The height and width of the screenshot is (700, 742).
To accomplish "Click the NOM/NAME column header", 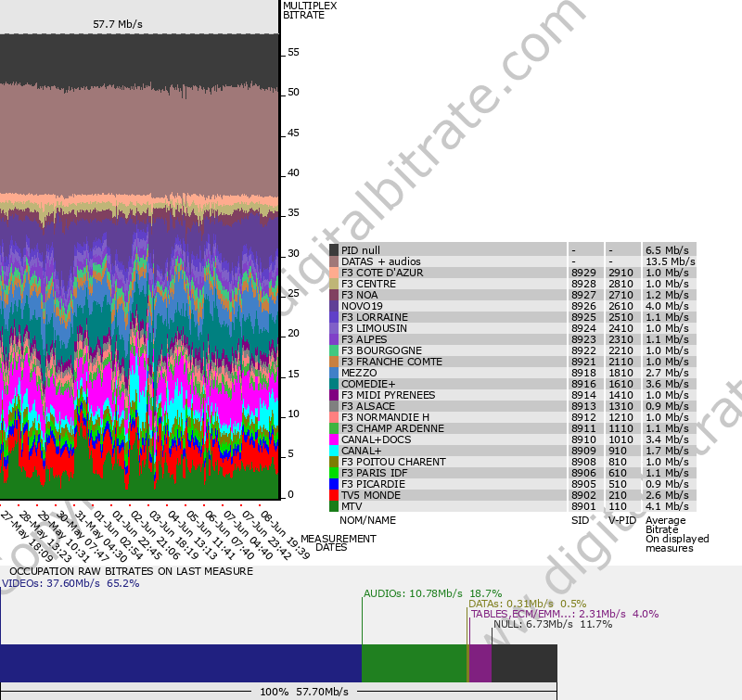I will coord(367,520).
